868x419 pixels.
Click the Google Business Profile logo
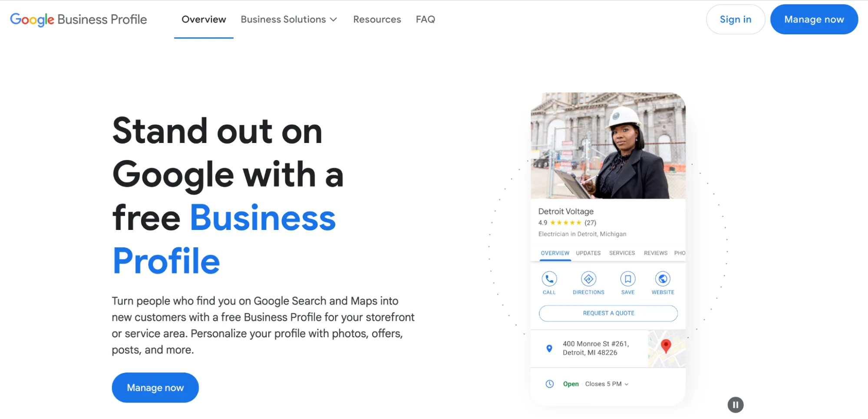78,19
